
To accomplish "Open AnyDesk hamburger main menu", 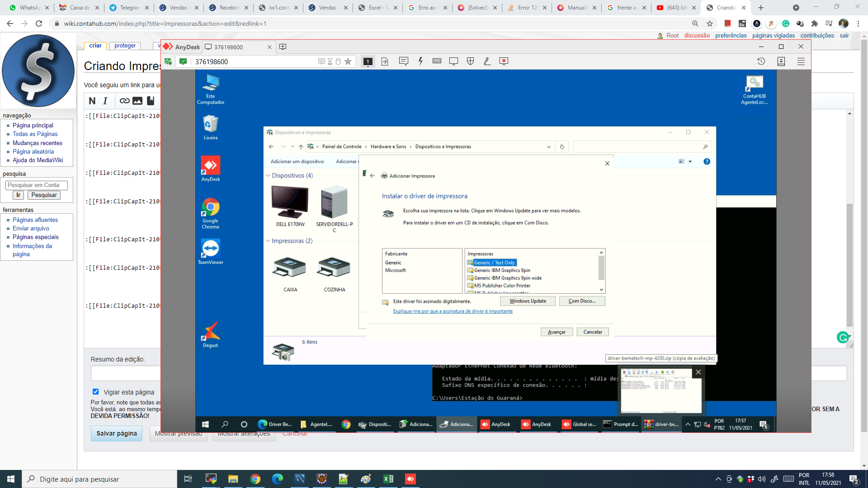I will (x=801, y=61).
